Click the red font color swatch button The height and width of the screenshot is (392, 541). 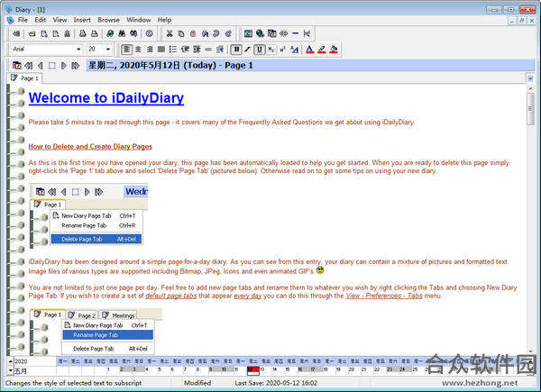[310, 50]
